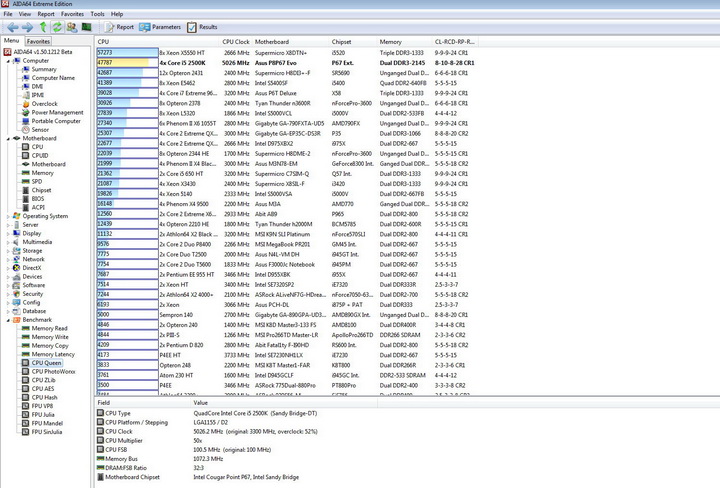Open the Tools menu
The width and height of the screenshot is (720, 488).
pos(97,14)
